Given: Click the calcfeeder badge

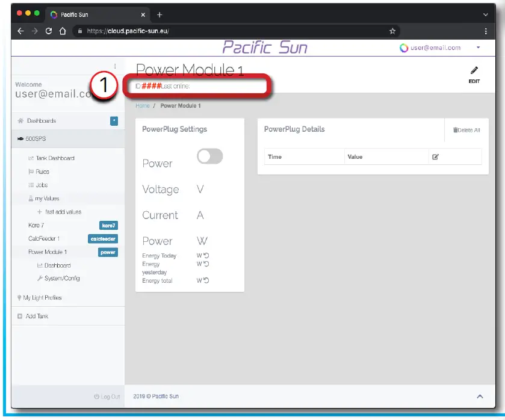Looking at the screenshot, I should pyautogui.click(x=103, y=239).
